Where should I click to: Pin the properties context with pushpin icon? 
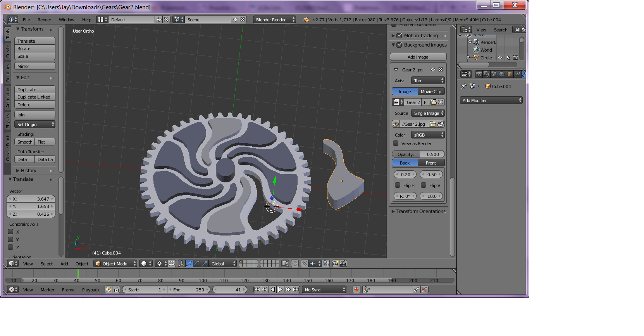[463, 86]
